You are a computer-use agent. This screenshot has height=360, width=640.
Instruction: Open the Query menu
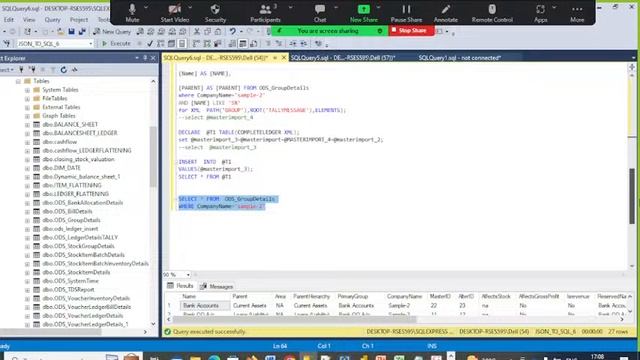tap(52, 20)
